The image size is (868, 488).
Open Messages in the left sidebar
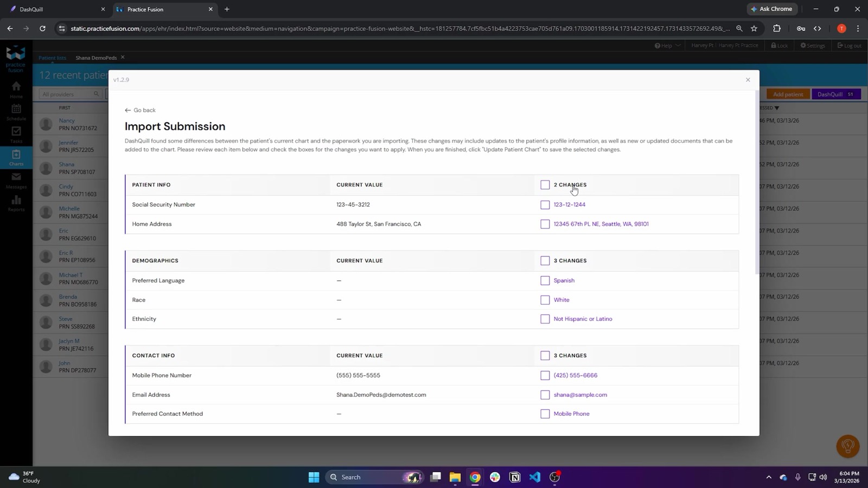[x=16, y=180]
